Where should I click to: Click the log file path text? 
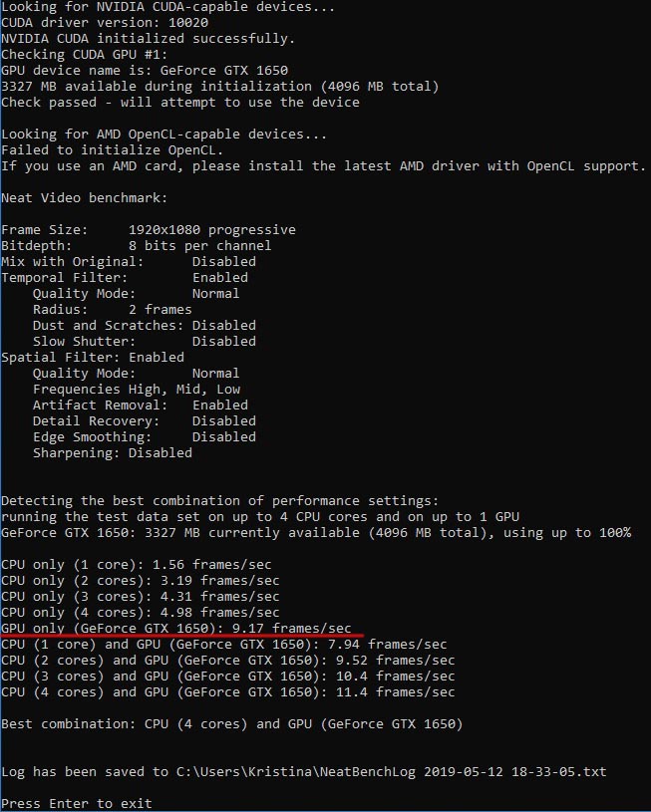(x=392, y=771)
